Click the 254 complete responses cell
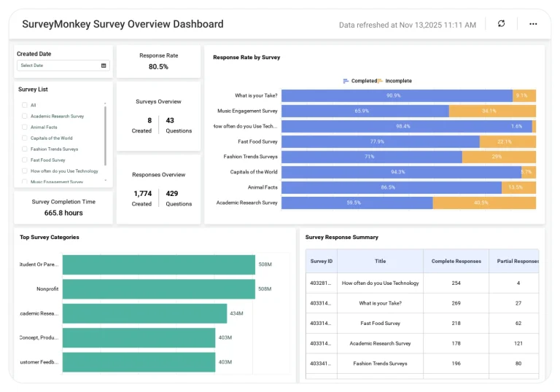560x392 pixels. pos(456,283)
